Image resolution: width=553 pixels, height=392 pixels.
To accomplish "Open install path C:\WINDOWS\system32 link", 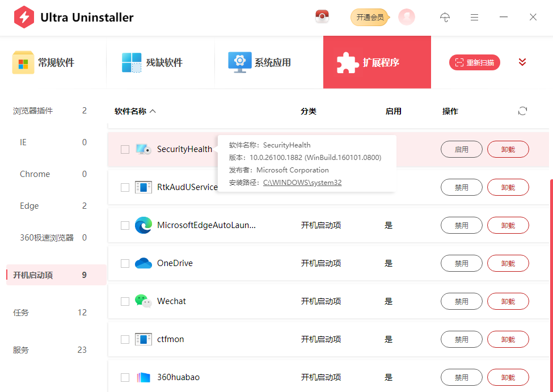I will [302, 183].
